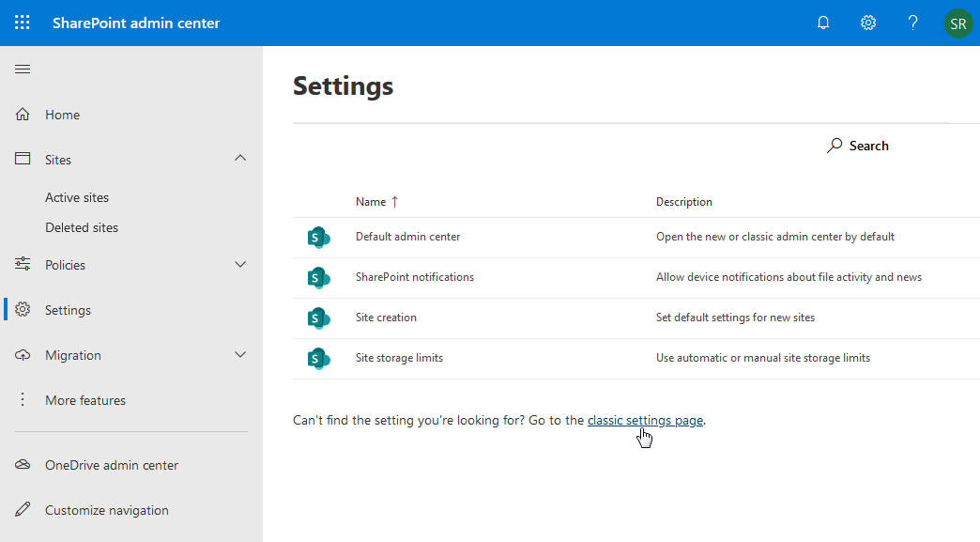Screen dimensions: 980x542
Task: Click the Description column header
Action: [683, 202]
